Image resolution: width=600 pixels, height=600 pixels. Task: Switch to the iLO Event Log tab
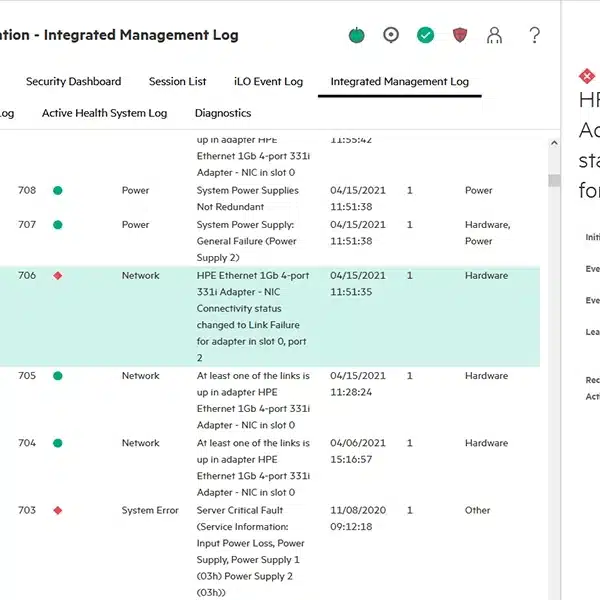pos(268,82)
